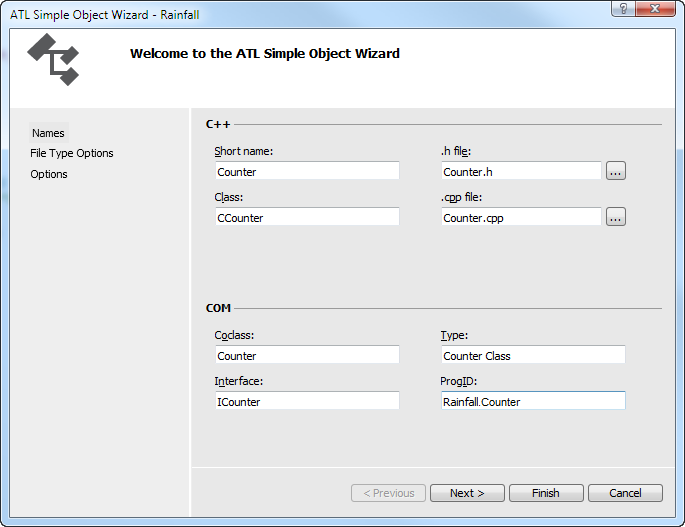Screen dimensions: 685x527
Task: Go to the Options page
Action: click(49, 174)
